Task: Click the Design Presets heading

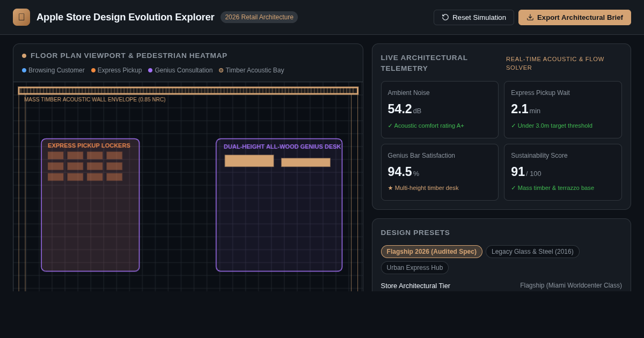Action: pos(415,233)
